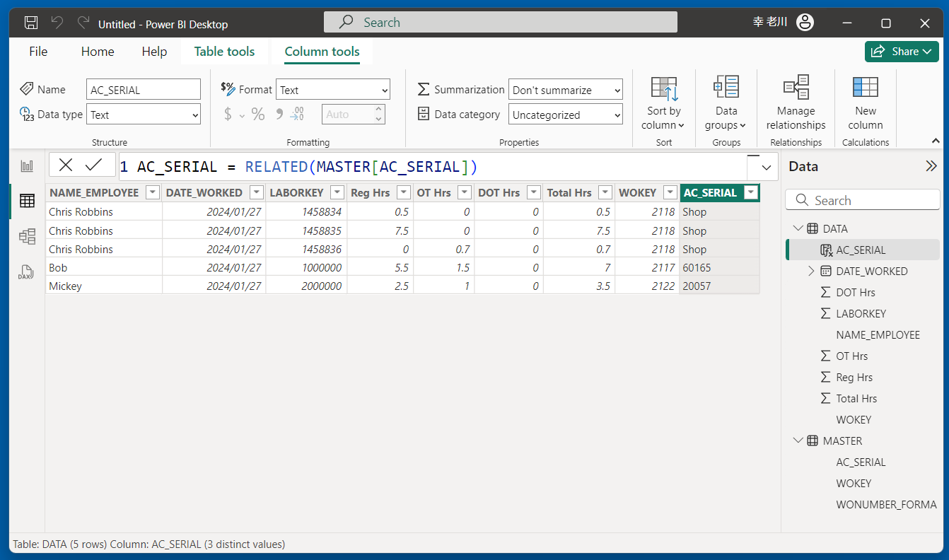Switch to the Help tab
The image size is (949, 560).
coord(154,52)
